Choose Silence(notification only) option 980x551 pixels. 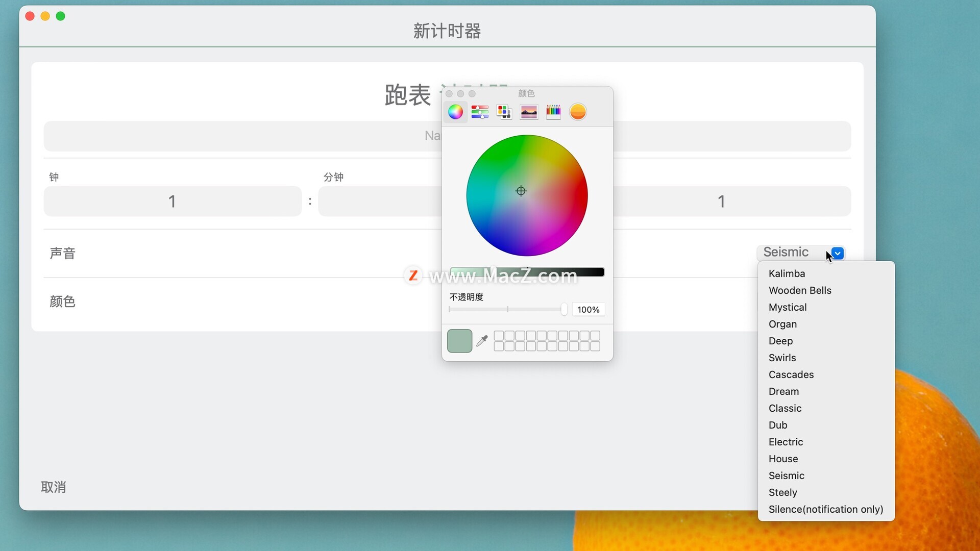(x=826, y=509)
